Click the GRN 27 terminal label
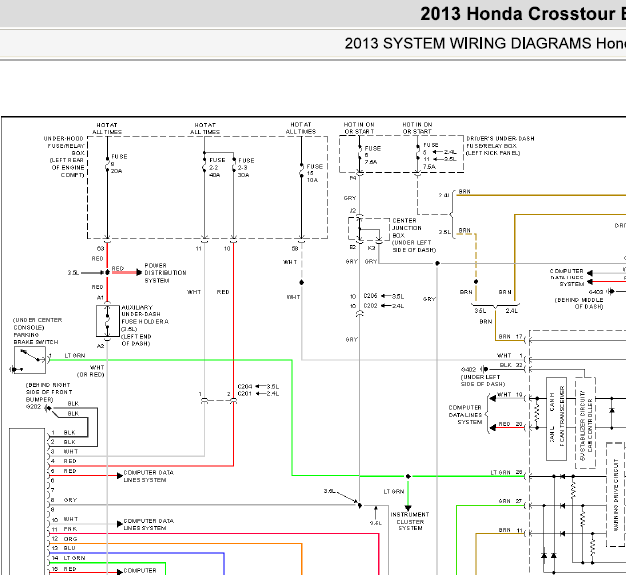The width and height of the screenshot is (626, 575). coord(510,501)
